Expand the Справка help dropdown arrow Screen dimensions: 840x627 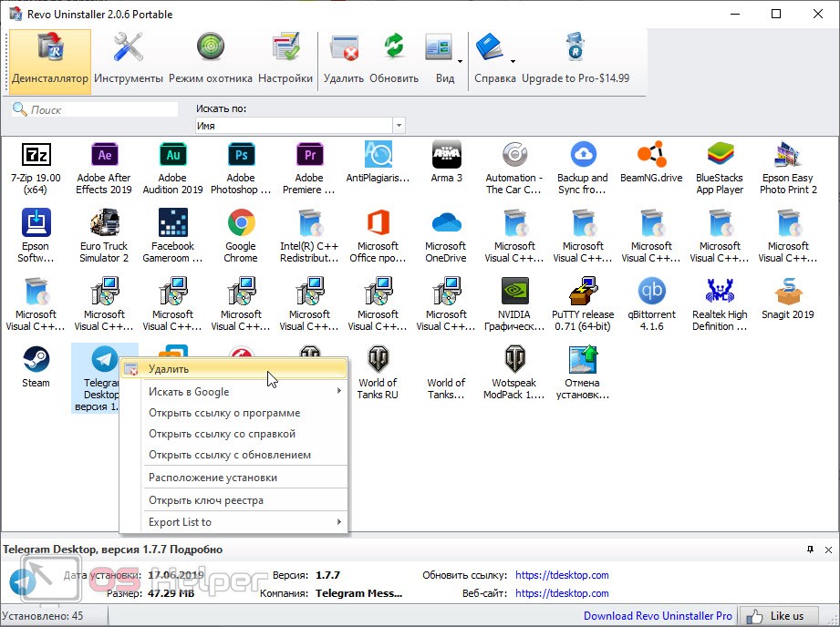513,62
